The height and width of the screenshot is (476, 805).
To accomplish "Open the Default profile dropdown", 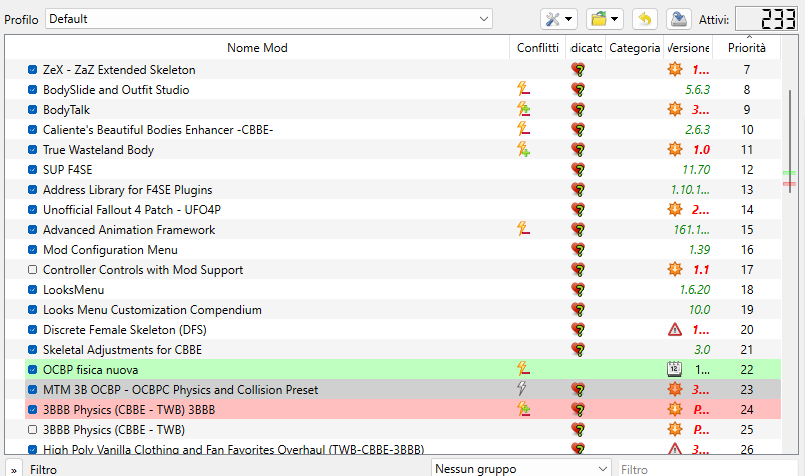I will click(269, 19).
